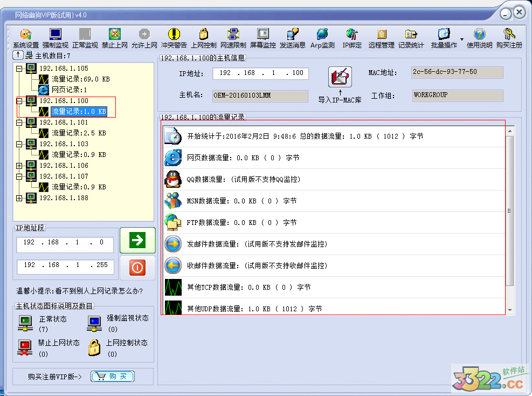
Task: Select 流量记录:1.0 KB entry
Action: (79, 111)
